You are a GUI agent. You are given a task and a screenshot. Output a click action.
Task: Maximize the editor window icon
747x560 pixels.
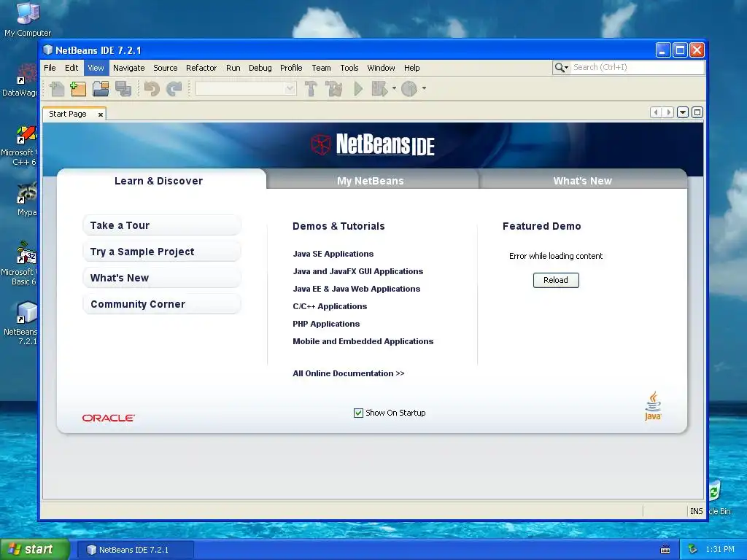697,112
